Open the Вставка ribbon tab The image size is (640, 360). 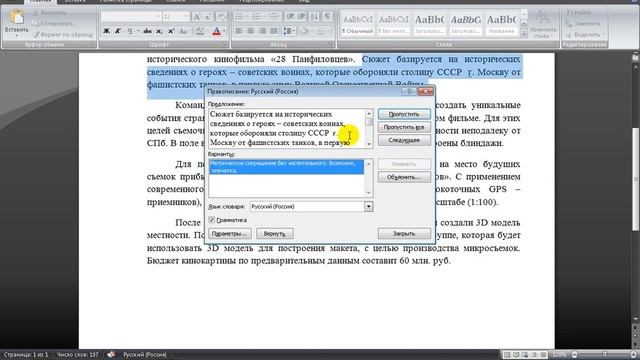[75, 1]
